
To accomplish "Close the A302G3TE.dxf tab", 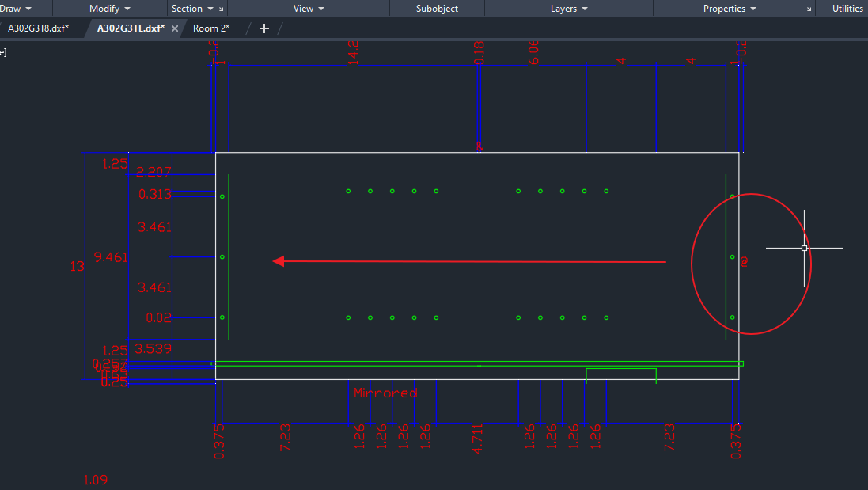I will [175, 28].
